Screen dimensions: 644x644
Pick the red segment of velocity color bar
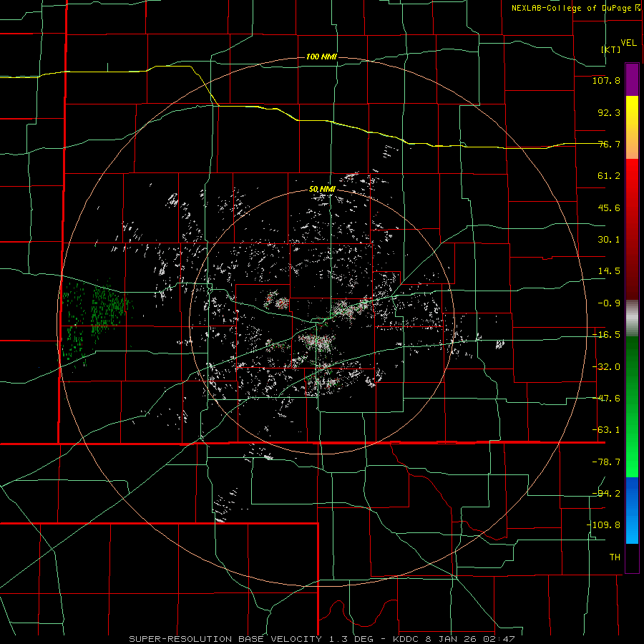pos(632,229)
